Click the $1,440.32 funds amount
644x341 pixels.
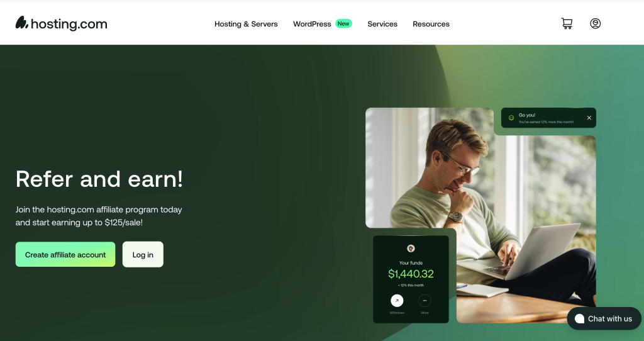click(411, 274)
